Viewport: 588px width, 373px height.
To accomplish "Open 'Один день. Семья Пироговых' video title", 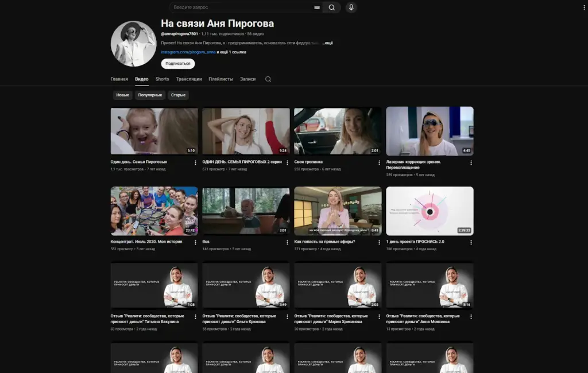I will click(139, 162).
